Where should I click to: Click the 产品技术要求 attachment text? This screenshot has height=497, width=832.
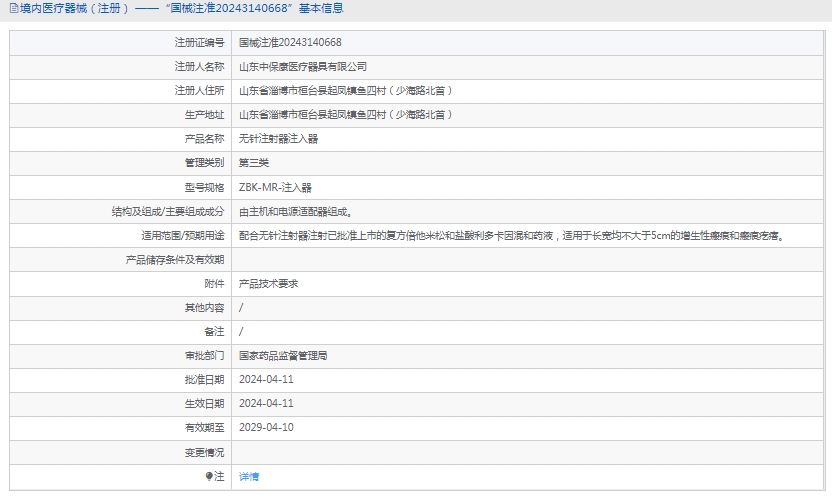[x=268, y=284]
